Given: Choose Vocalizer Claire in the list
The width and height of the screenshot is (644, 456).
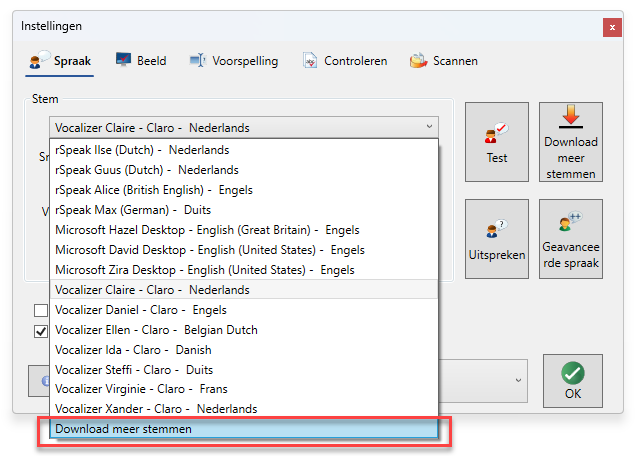Looking at the screenshot, I should 244,290.
